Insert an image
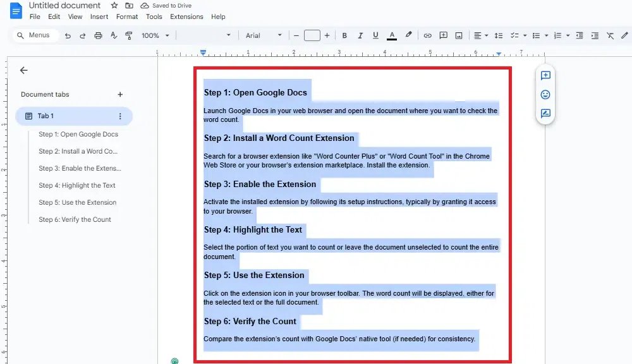Screen dimensions: 632x364 459,35
